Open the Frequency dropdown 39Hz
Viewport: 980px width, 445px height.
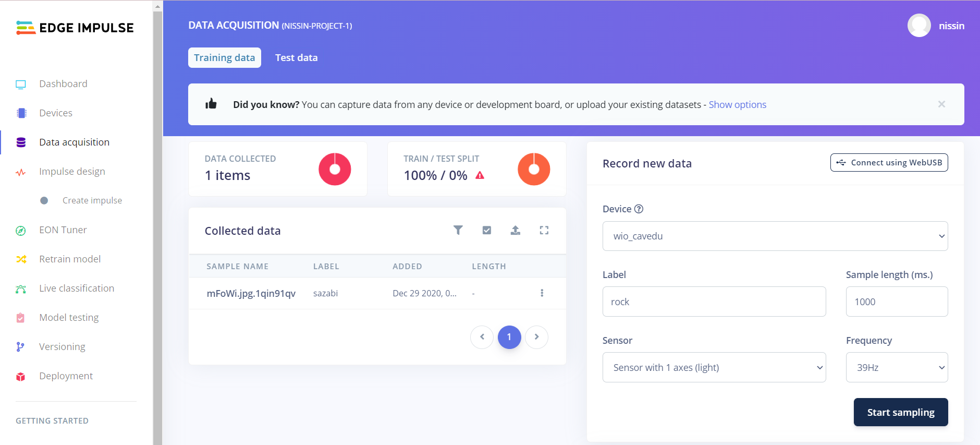pyautogui.click(x=897, y=367)
